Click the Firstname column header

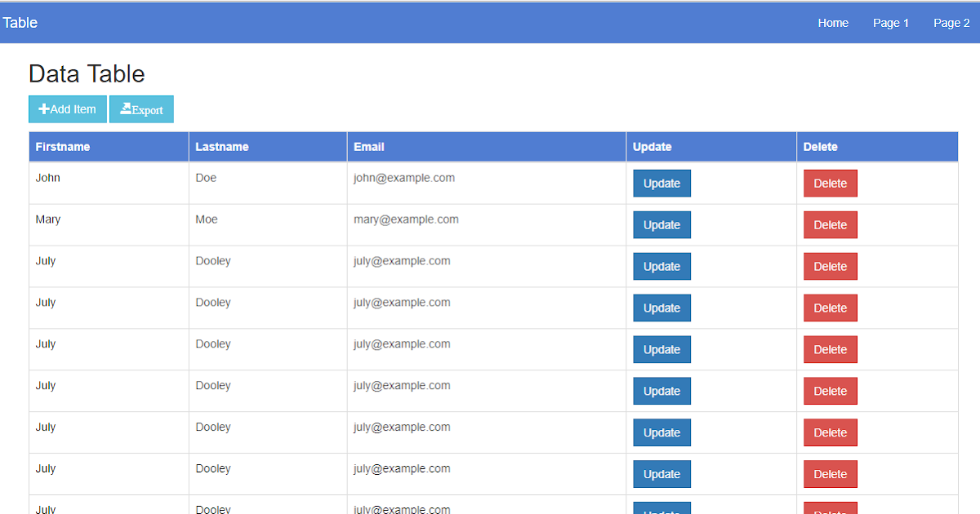point(63,146)
